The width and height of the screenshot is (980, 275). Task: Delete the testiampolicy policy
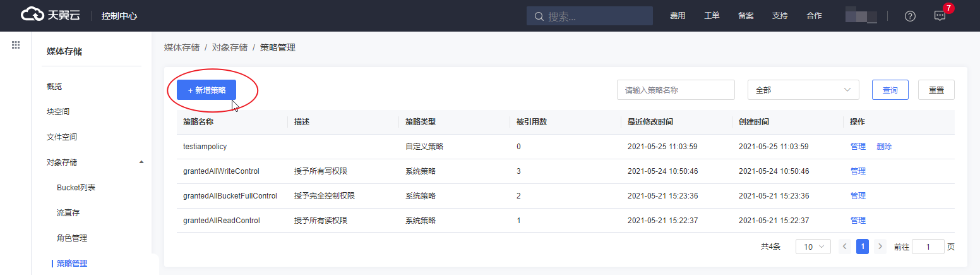[884, 146]
